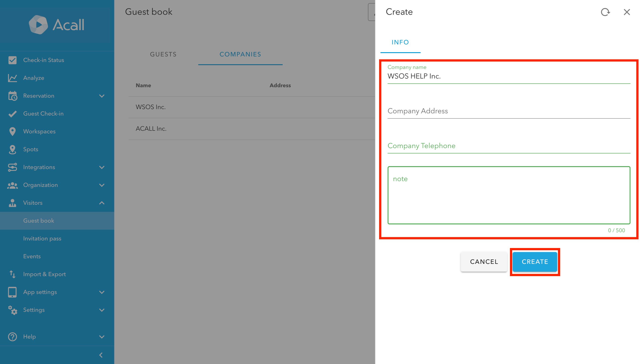Click the Guest Check-in checkmark icon
This screenshot has width=643, height=364.
click(x=12, y=114)
